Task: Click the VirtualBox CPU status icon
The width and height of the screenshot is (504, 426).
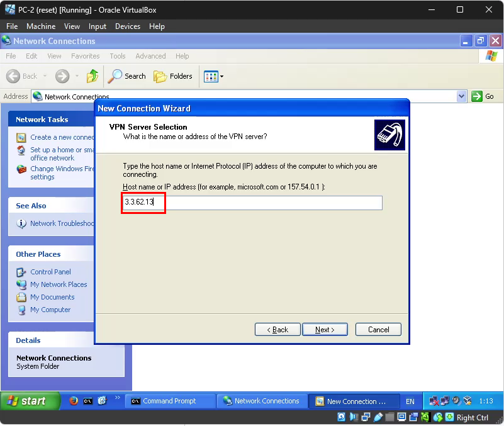Action: [x=425, y=417]
